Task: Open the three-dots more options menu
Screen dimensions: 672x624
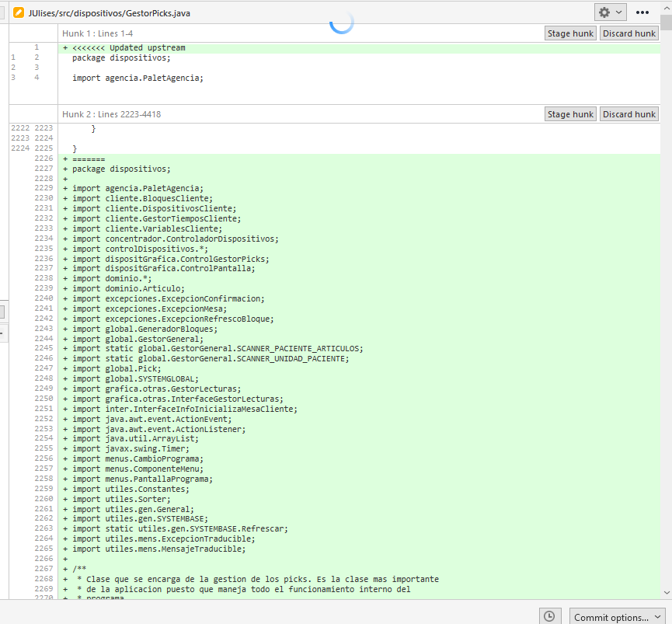Action: tap(642, 12)
